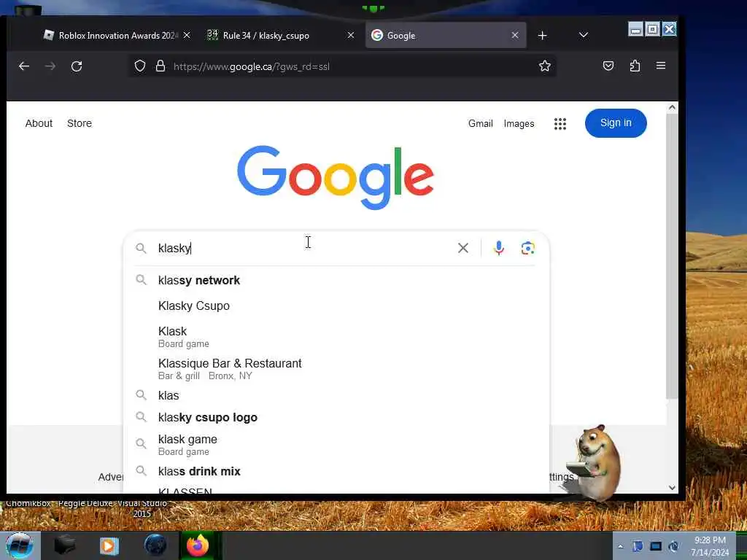Open the Store link

pos(79,123)
